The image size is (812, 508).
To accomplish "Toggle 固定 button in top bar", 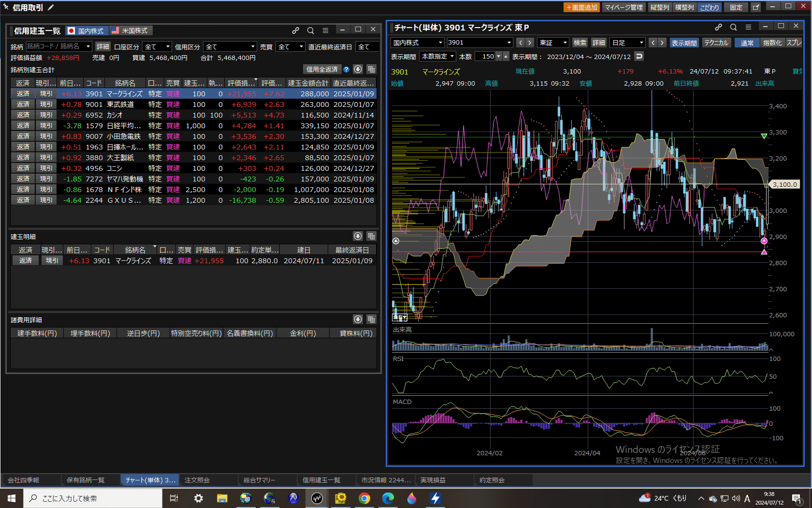I will [736, 7].
